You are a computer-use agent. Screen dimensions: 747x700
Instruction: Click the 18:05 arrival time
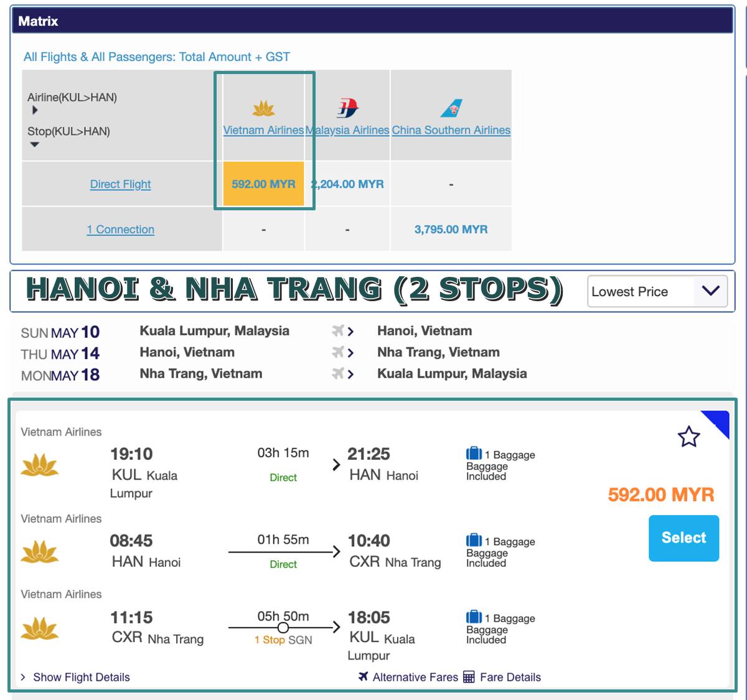[x=369, y=617]
